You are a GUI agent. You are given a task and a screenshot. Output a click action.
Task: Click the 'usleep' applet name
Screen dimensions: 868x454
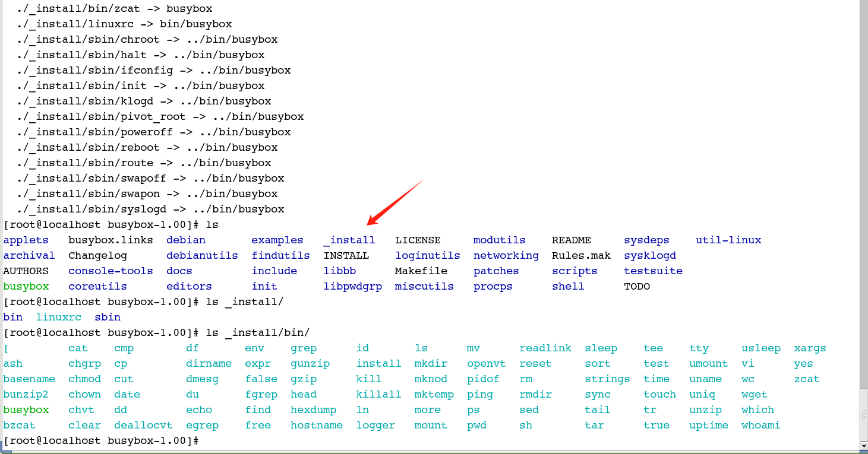761,348
